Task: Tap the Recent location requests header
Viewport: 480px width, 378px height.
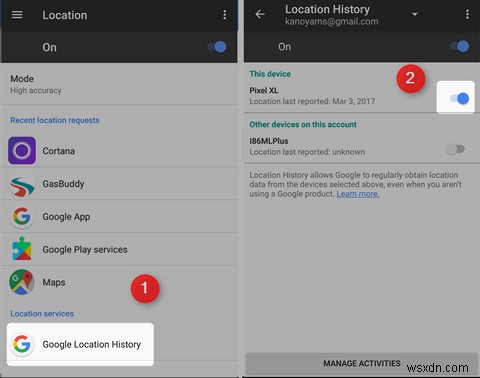Action: (x=55, y=120)
